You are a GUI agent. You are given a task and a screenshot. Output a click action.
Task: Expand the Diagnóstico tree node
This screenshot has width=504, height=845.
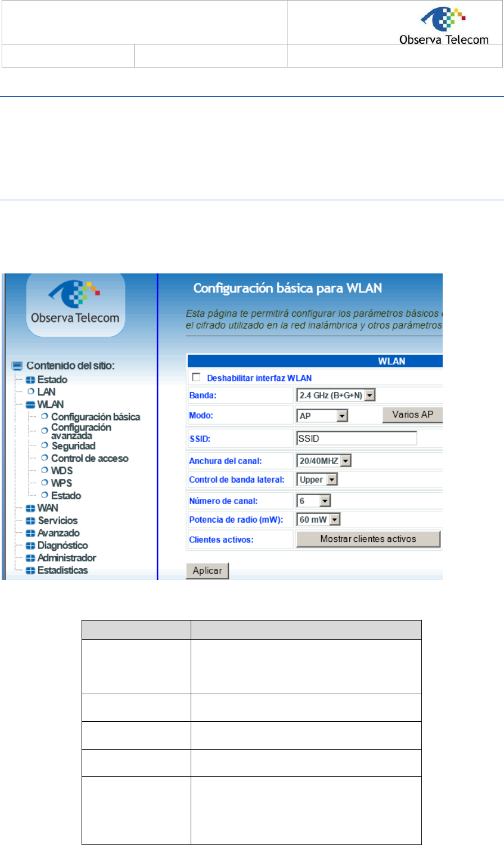coord(30,545)
